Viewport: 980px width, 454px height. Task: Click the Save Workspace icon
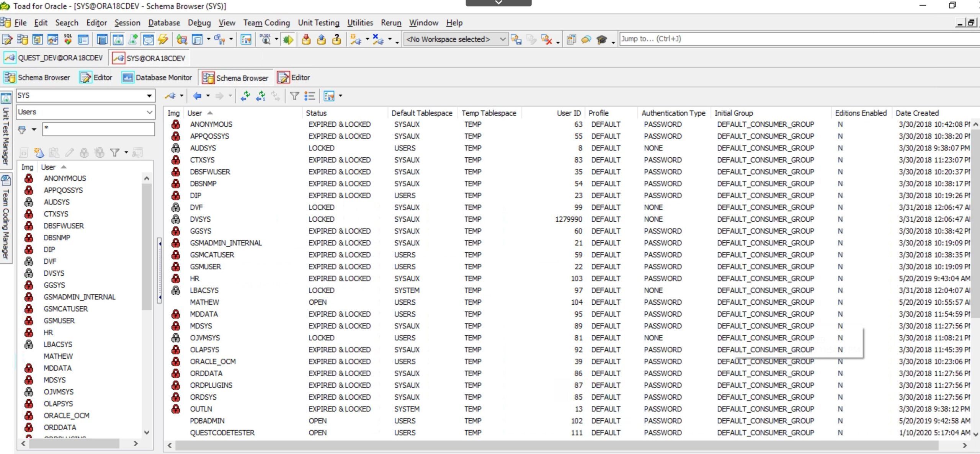(516, 39)
